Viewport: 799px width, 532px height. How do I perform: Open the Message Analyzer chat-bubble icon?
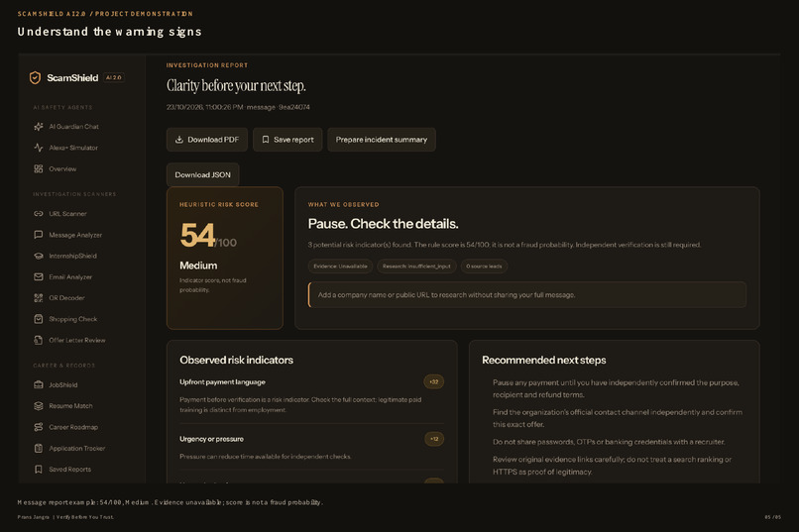pos(39,235)
